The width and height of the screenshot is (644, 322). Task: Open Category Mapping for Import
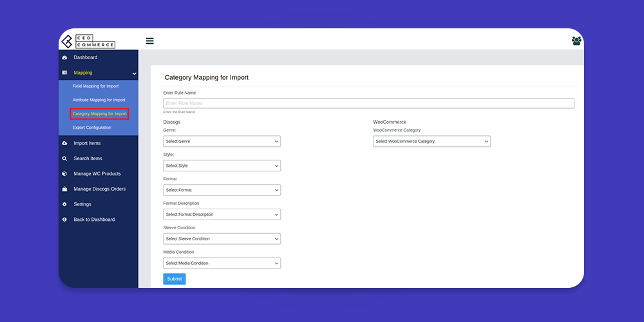(100, 114)
